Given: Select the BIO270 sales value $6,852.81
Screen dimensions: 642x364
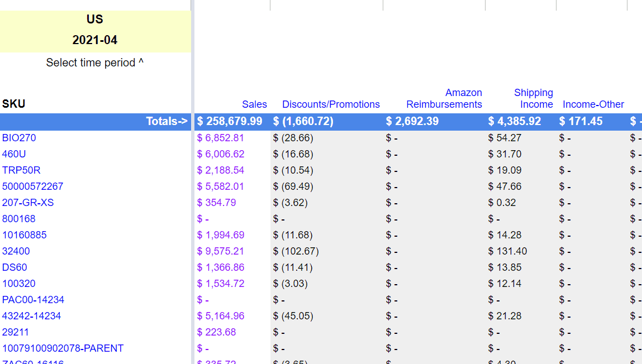Looking at the screenshot, I should [221, 138].
